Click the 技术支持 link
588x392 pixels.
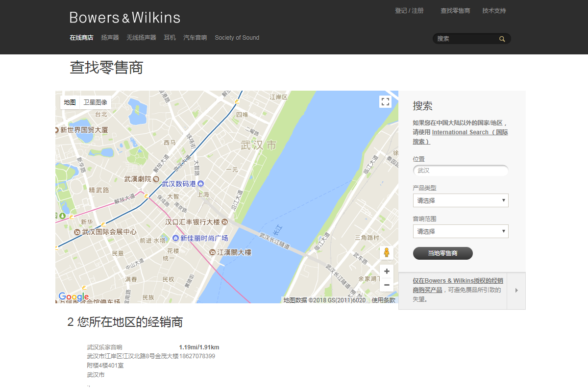pos(494,11)
